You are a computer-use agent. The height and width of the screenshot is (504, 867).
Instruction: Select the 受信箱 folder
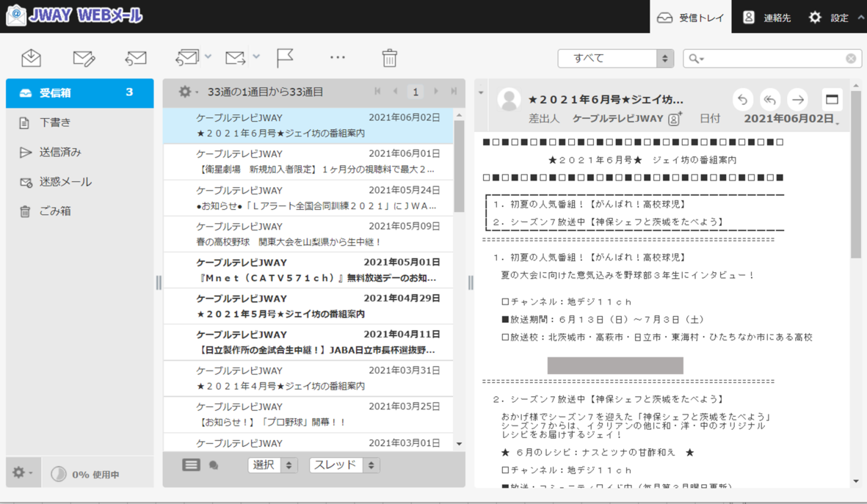tap(79, 93)
